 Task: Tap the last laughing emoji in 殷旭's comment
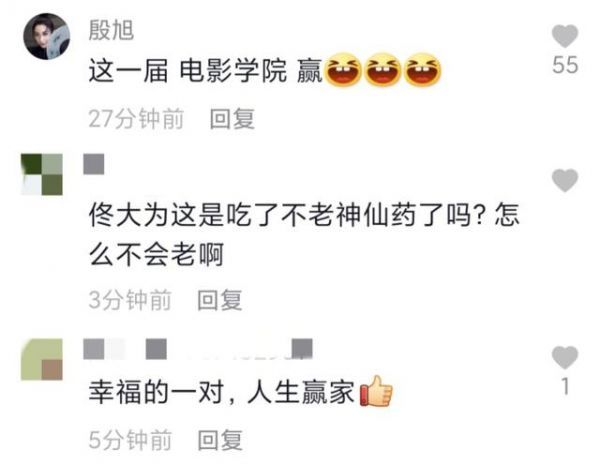(422, 70)
